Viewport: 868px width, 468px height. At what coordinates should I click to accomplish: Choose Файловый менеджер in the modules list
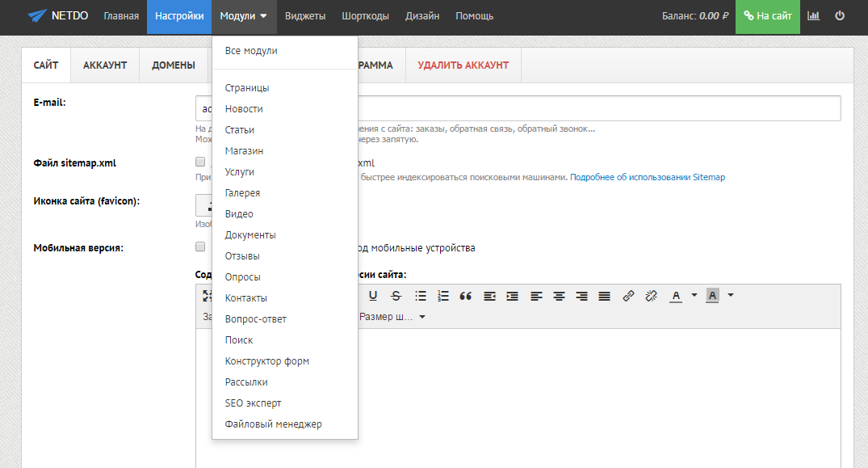[x=273, y=424]
